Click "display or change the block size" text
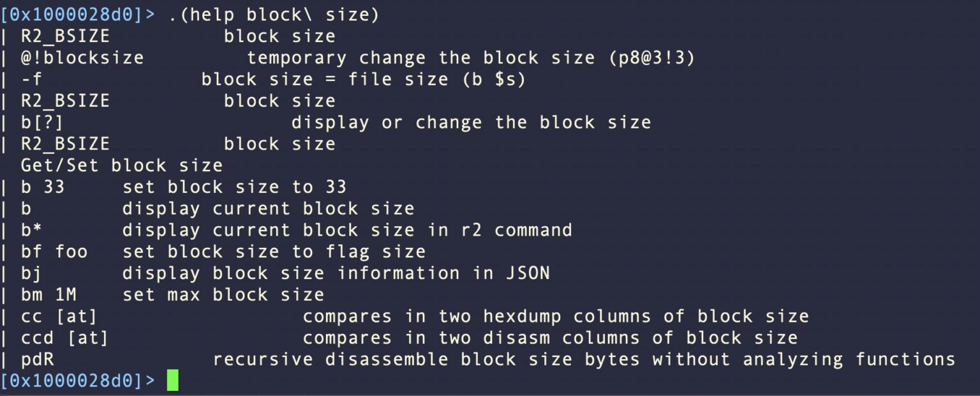 [x=471, y=123]
